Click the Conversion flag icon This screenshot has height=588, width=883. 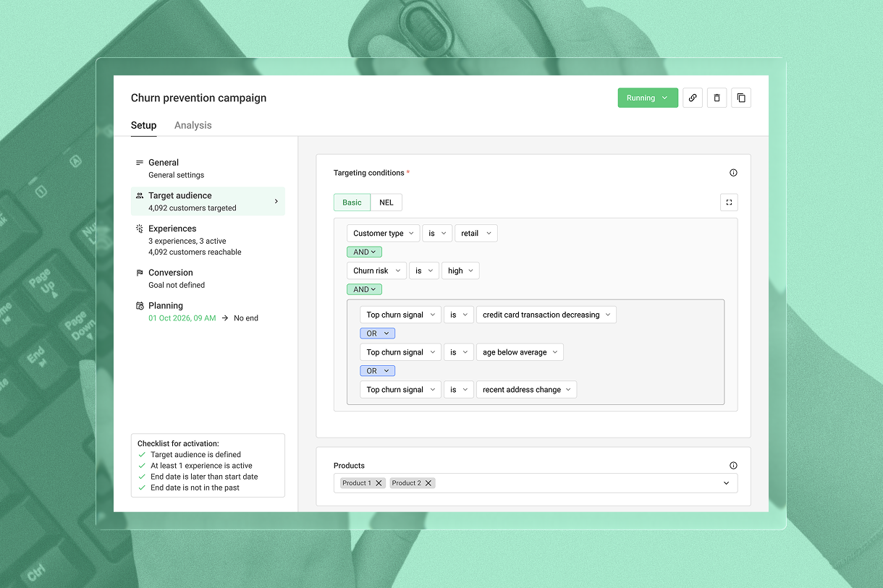tap(140, 273)
